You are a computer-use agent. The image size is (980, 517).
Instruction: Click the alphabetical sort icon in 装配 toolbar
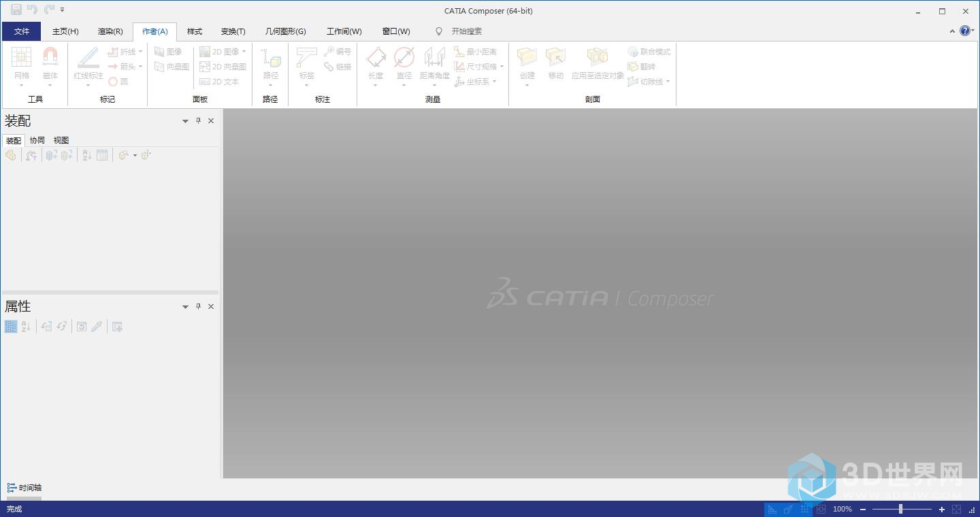click(87, 155)
